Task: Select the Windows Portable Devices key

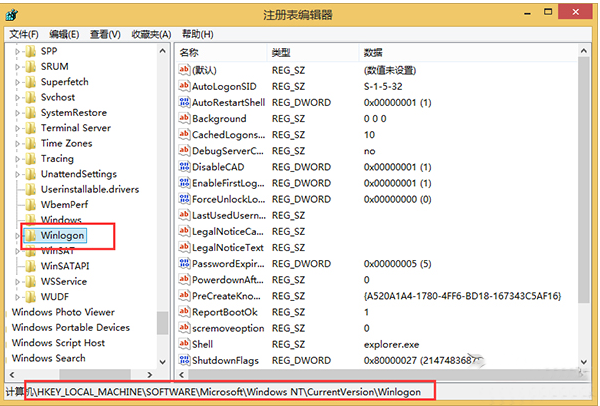Action: tap(71, 328)
